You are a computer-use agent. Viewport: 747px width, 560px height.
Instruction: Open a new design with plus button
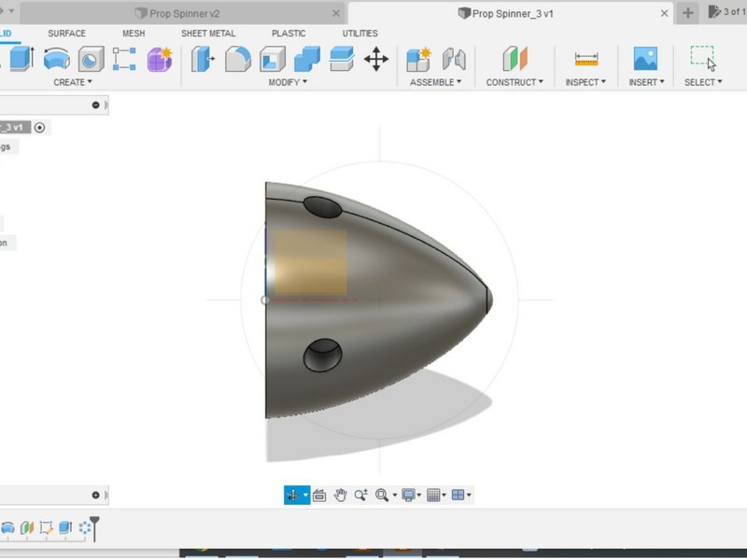coord(688,13)
